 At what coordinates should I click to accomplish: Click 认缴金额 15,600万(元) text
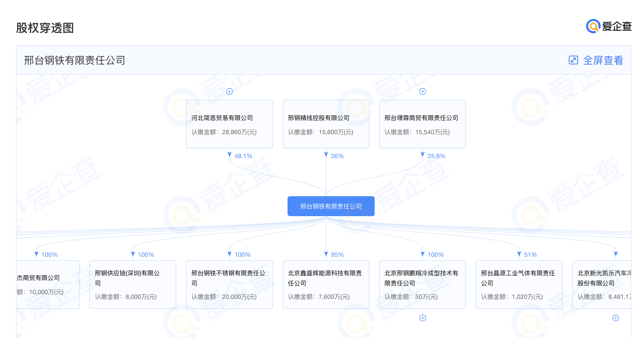tap(321, 132)
